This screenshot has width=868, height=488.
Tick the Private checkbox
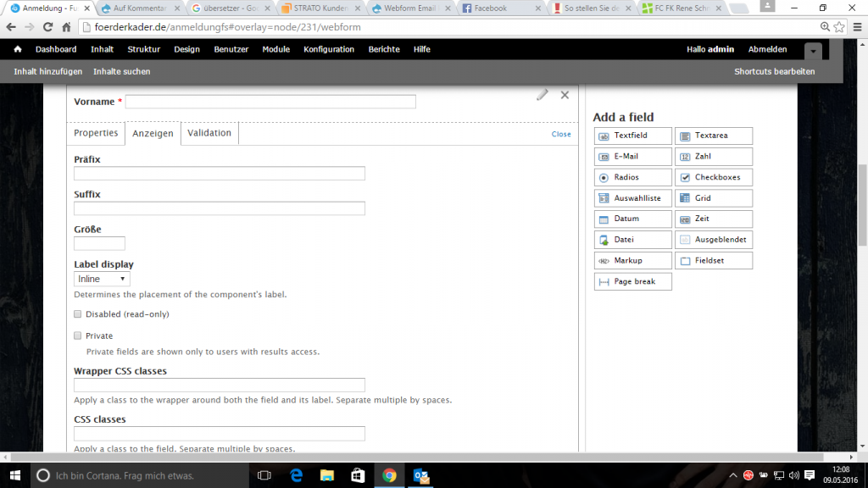[x=78, y=335]
